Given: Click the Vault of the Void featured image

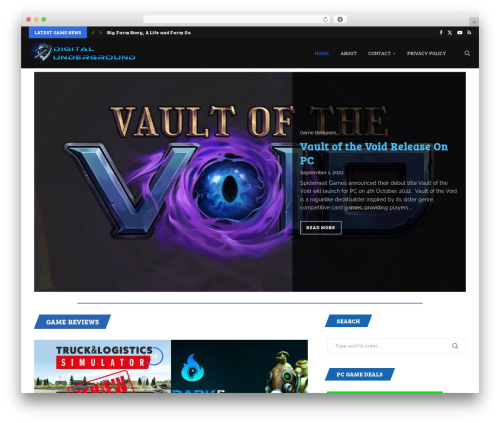Looking at the screenshot, I should coord(163,182).
